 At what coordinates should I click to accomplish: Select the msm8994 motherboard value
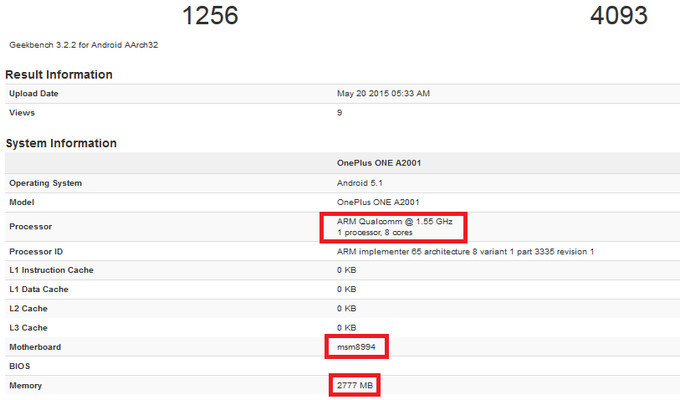coord(356,347)
